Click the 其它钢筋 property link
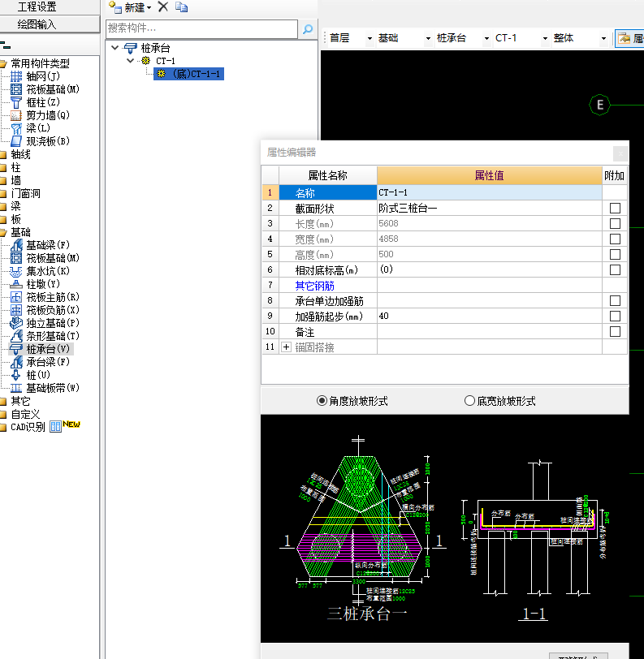 tap(314, 286)
